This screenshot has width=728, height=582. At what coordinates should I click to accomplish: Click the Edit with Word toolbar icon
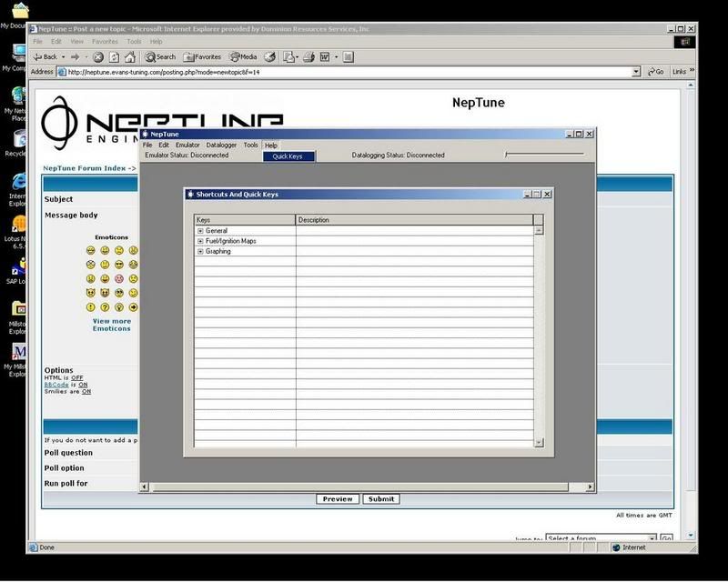pos(325,57)
